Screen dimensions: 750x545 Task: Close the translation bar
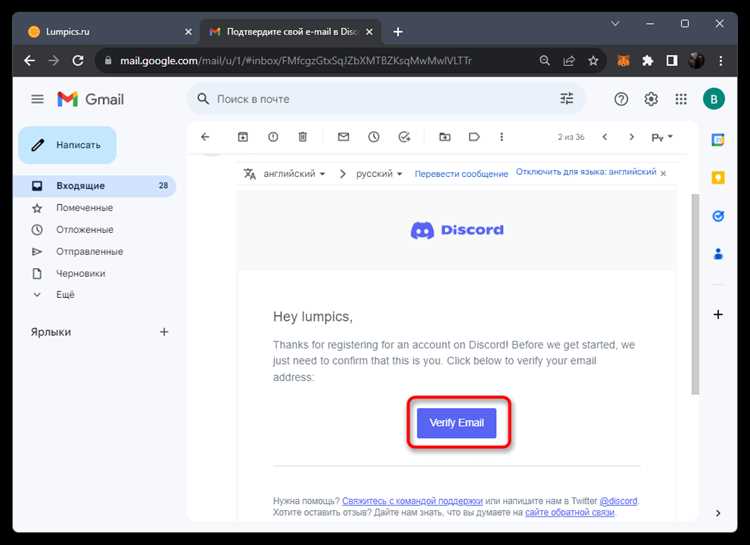[663, 173]
